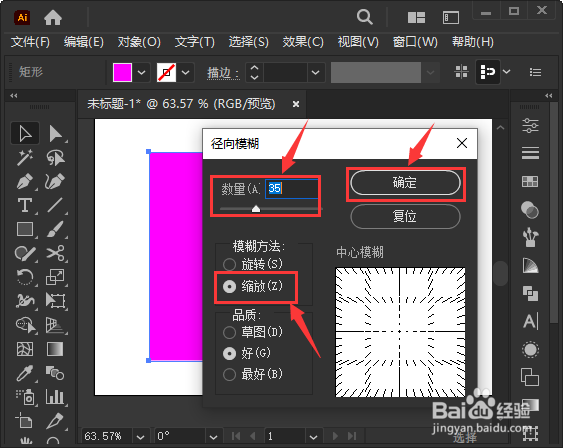Screen dimensions: 563x448
Task: Expand the stroke color dropdown
Action: 185,73
